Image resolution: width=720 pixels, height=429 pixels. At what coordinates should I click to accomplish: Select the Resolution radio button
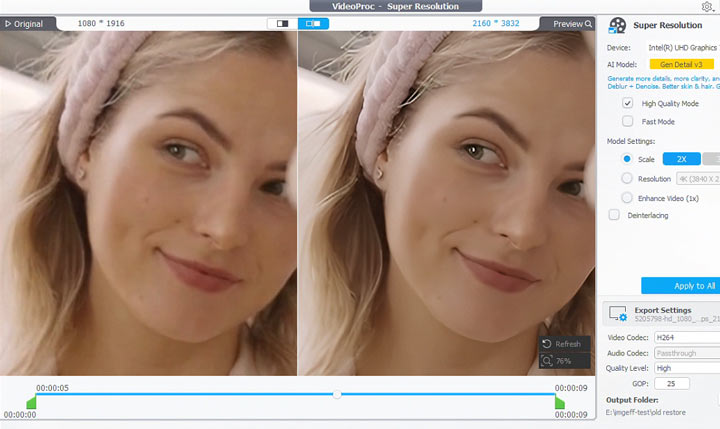point(627,178)
